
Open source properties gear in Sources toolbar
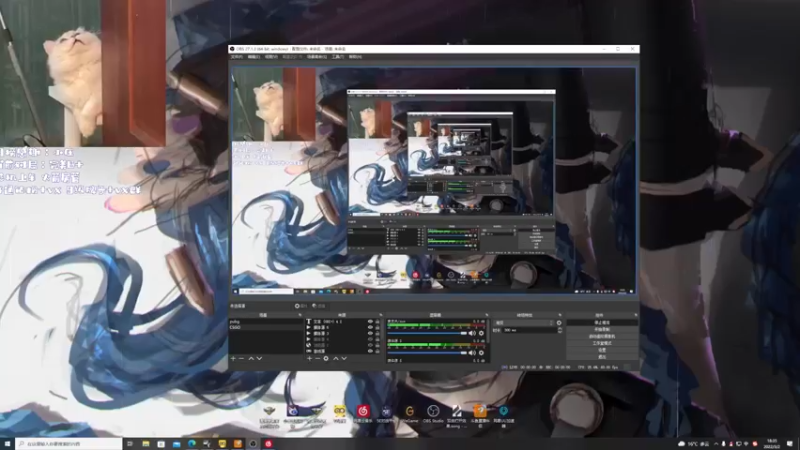326,359
